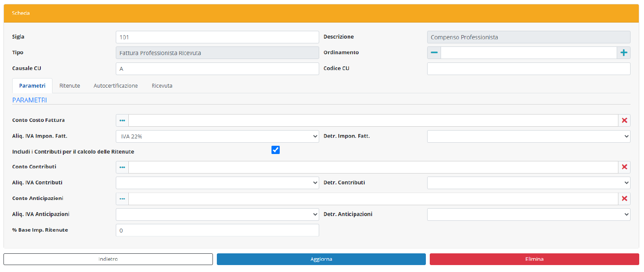This screenshot has width=644, height=272.
Task: Expand the Detr. Anticipazioni dropdown
Action: 528,214
